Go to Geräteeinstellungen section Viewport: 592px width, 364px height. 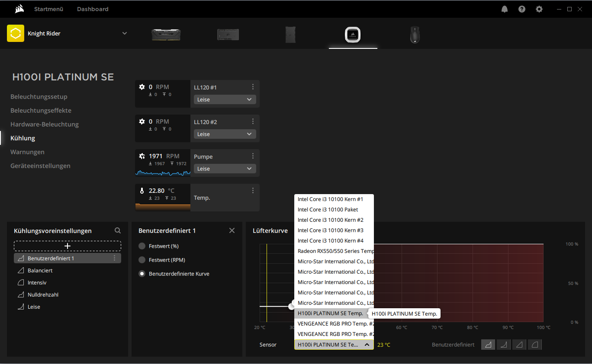point(40,166)
